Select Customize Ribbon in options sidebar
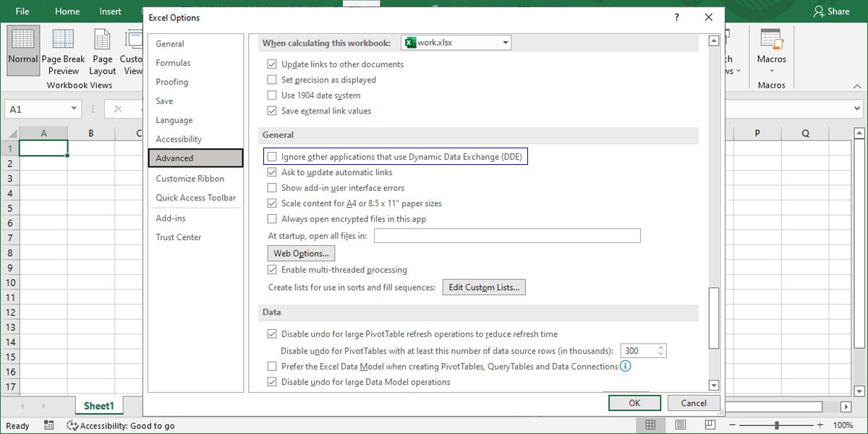Image resolution: width=868 pixels, height=434 pixels. [x=190, y=179]
